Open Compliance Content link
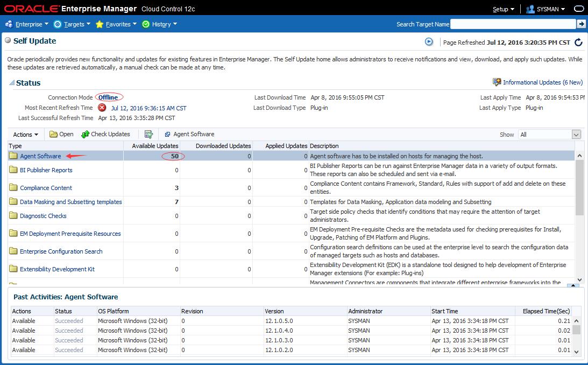 click(46, 188)
